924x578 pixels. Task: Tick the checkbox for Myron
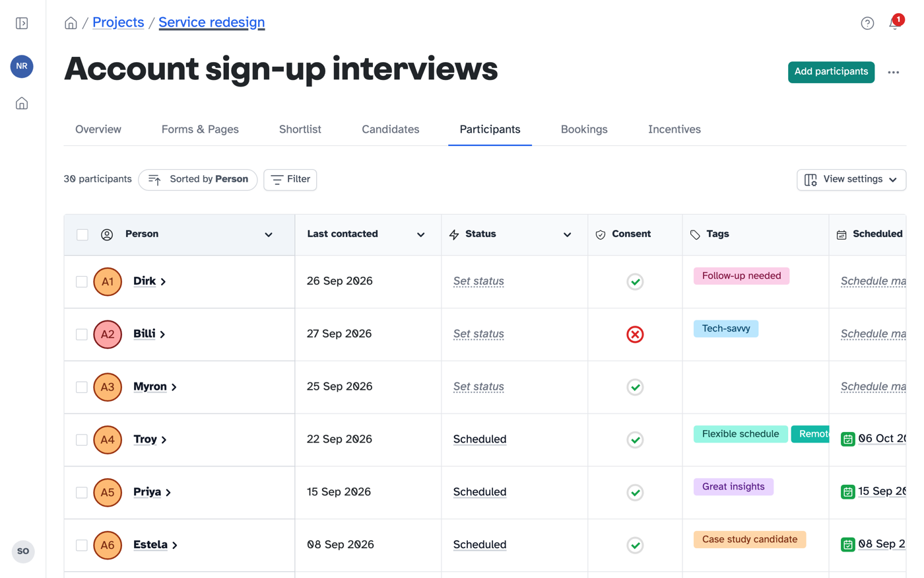pos(82,387)
